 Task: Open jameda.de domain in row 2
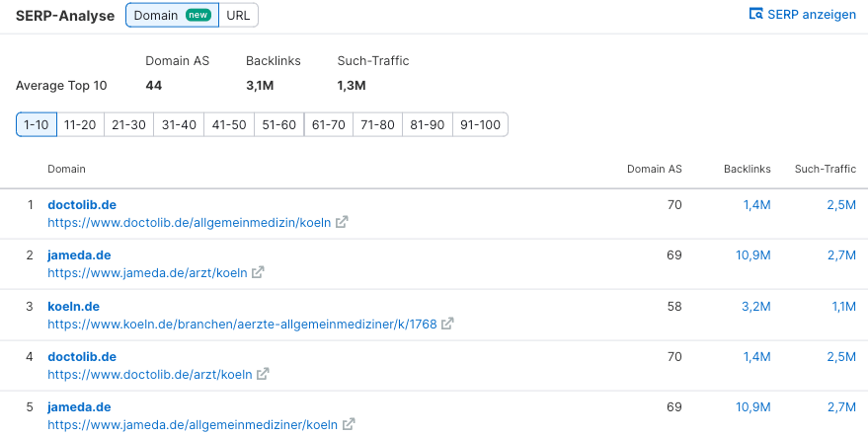[x=79, y=254]
